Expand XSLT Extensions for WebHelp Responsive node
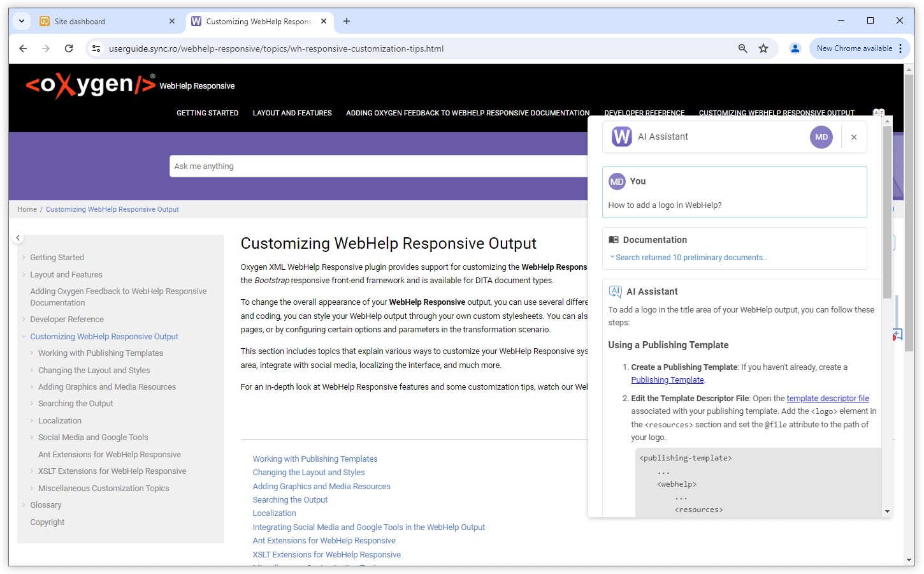The image size is (924, 574). tap(32, 471)
